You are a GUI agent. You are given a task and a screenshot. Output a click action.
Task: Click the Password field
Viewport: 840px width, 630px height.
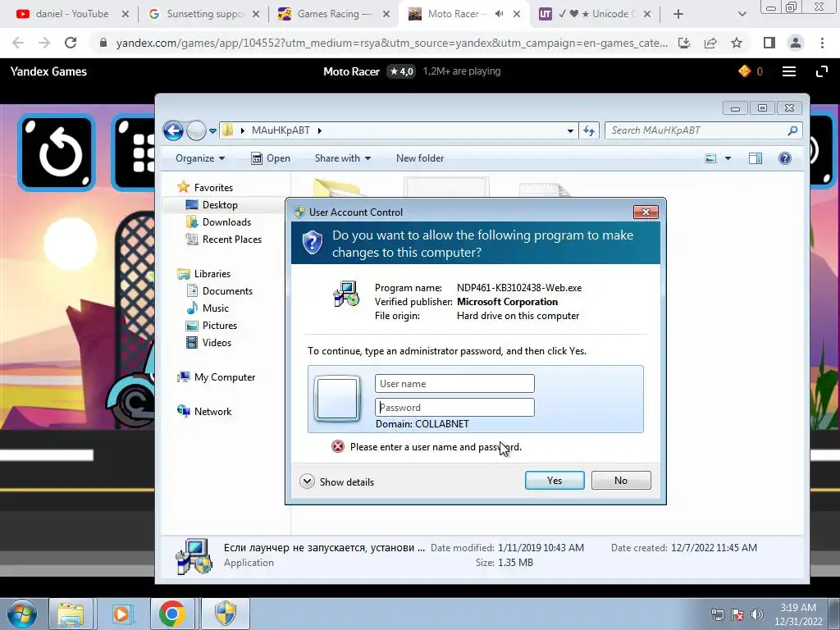tap(454, 407)
